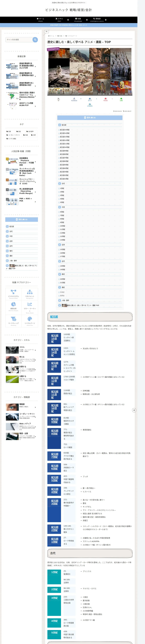
Task: Open the スキル category card
Action: tap(22, 350)
